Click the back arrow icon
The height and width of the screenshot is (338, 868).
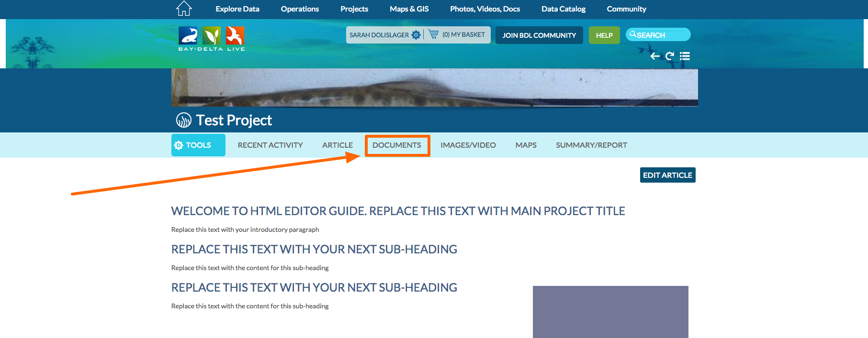[655, 56]
